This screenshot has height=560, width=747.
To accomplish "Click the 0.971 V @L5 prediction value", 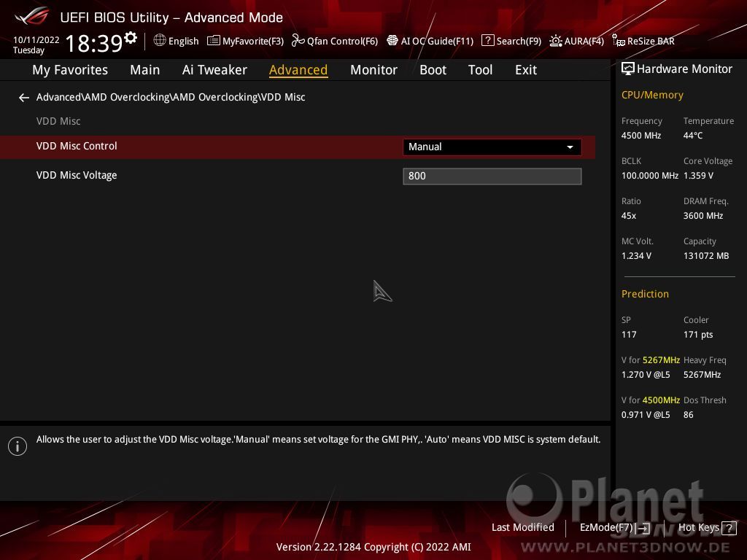I will 646,415.
